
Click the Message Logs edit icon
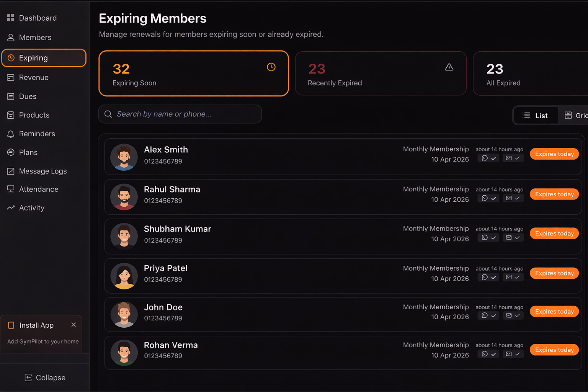pos(11,171)
